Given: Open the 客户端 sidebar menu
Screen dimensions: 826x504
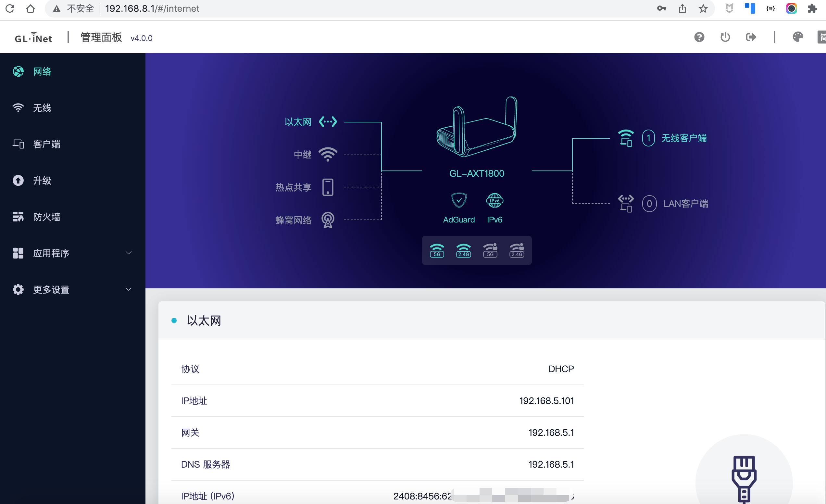Looking at the screenshot, I should point(73,144).
